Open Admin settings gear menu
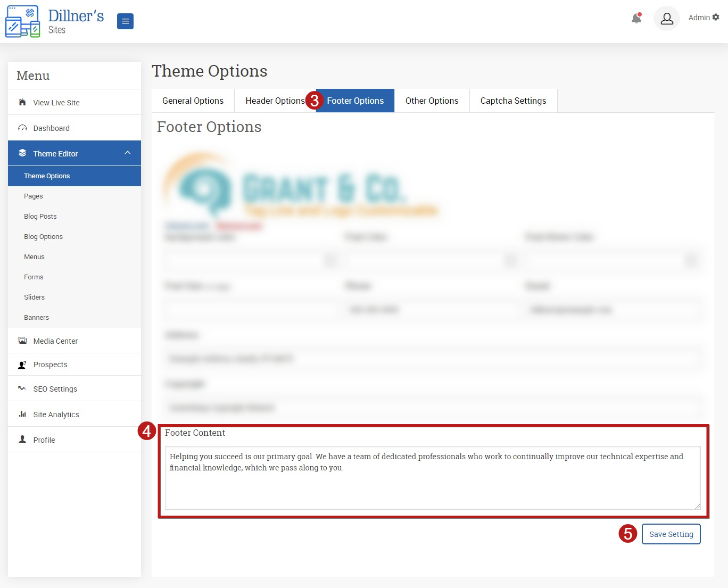This screenshot has width=728, height=588. tap(716, 17)
